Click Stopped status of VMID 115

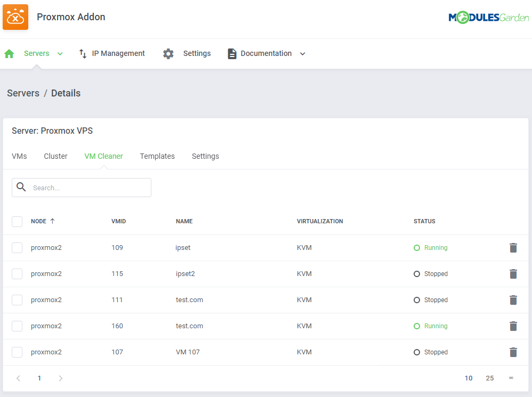[x=431, y=274]
